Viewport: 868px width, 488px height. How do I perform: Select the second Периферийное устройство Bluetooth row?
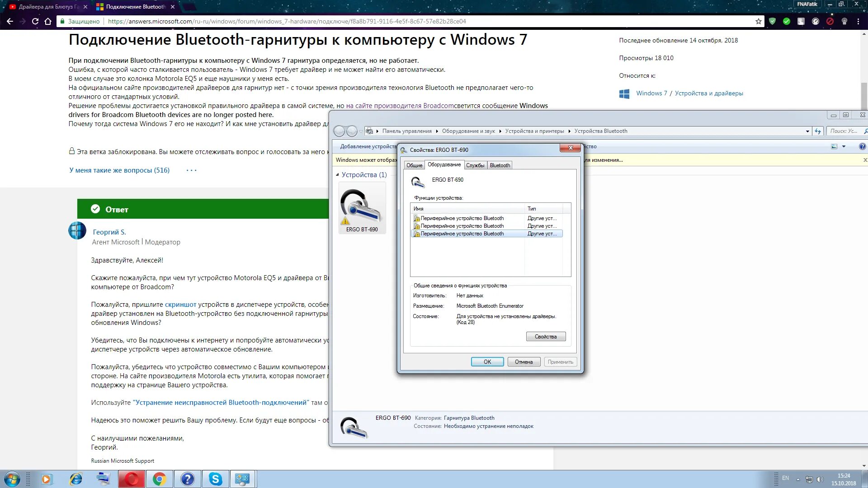tap(462, 226)
